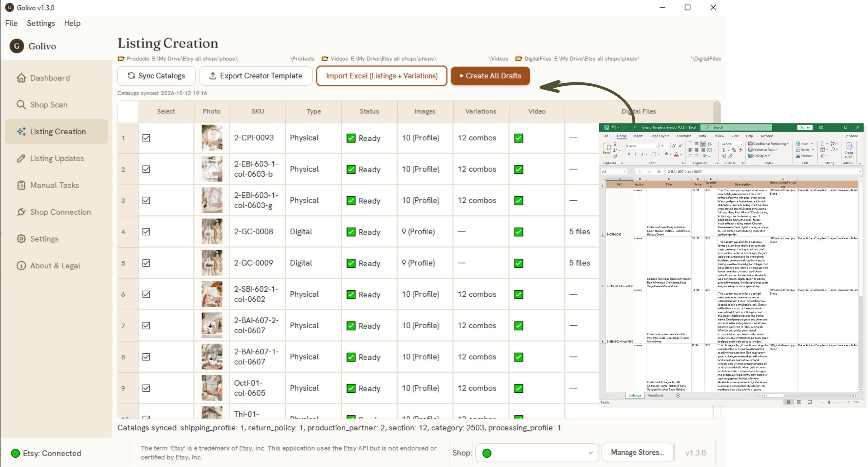Uncheck the Select box for 2-CPI-0093
This screenshot has height=467, width=868.
click(146, 138)
